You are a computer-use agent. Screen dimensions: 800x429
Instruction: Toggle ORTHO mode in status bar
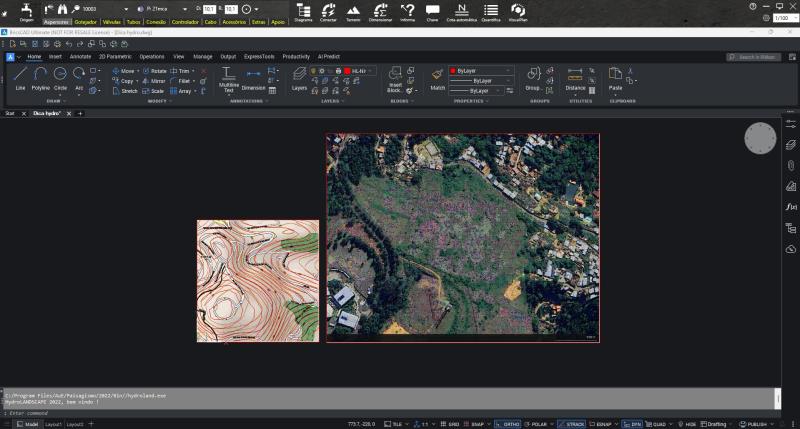coord(510,424)
